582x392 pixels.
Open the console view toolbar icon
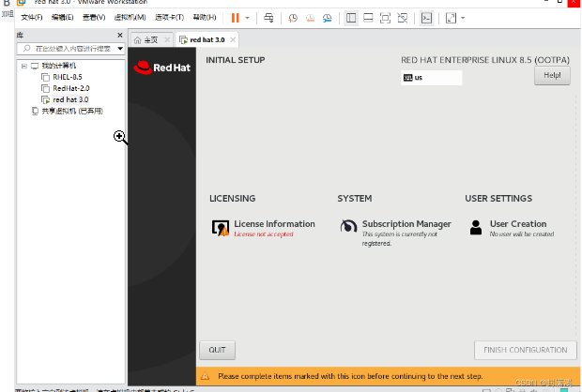pyautogui.click(x=426, y=17)
